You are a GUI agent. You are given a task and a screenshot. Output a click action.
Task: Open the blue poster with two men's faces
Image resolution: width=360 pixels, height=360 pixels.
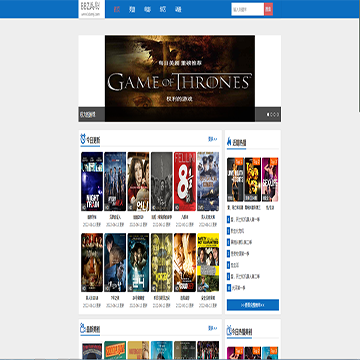pos(115,263)
